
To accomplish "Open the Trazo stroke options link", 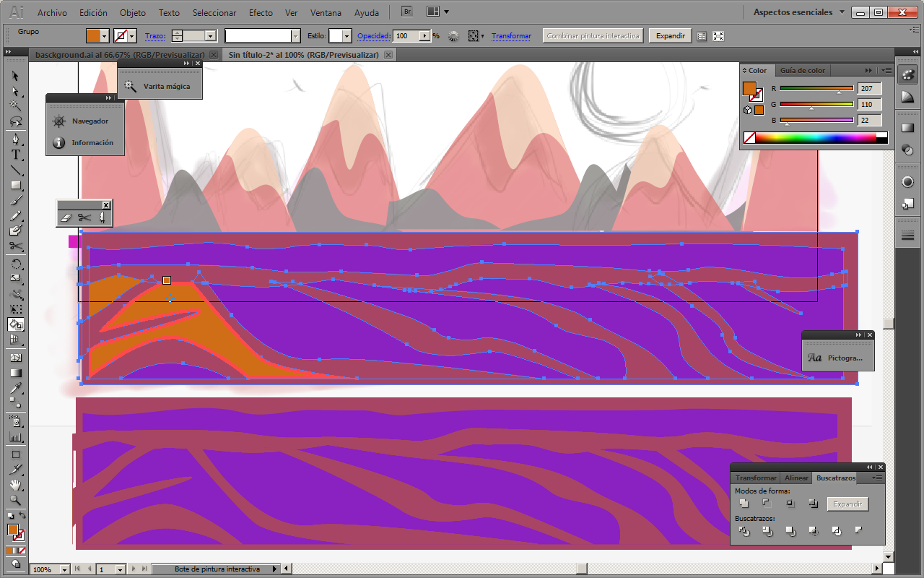I will tap(154, 35).
